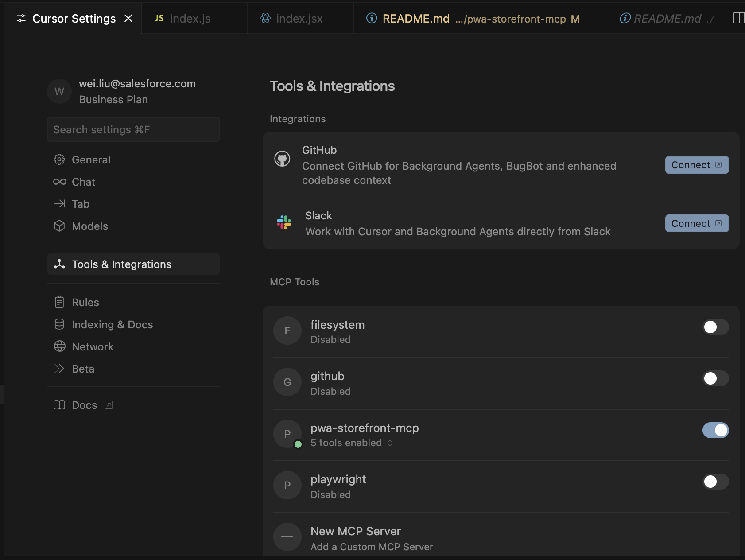
Task: Enable the filesystem MCP tool
Action: point(716,327)
